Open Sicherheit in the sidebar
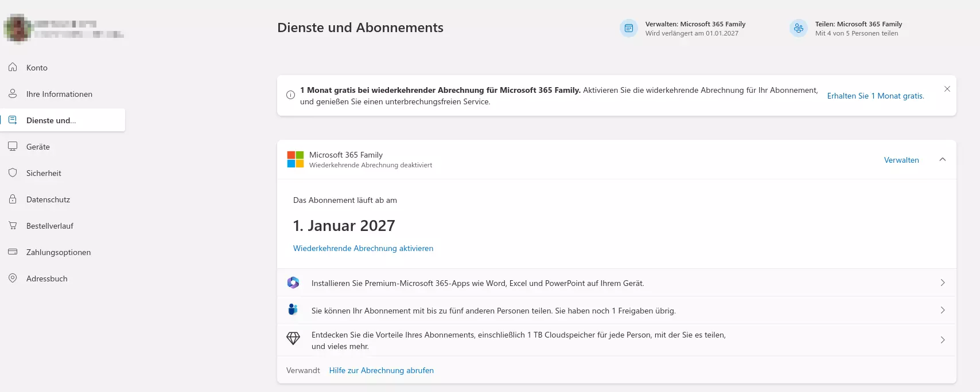Screen dimensions: 980x392 (x=63, y=173)
